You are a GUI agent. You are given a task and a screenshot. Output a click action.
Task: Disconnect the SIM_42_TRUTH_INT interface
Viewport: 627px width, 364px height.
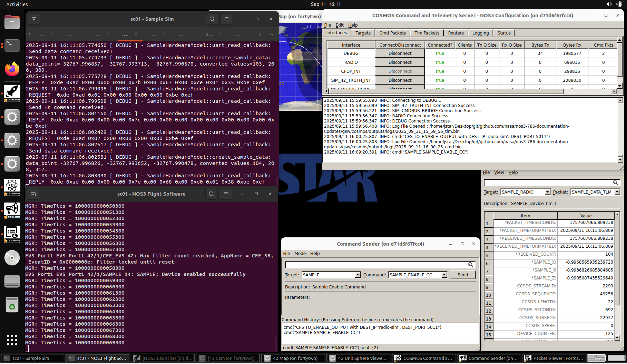(x=400, y=80)
